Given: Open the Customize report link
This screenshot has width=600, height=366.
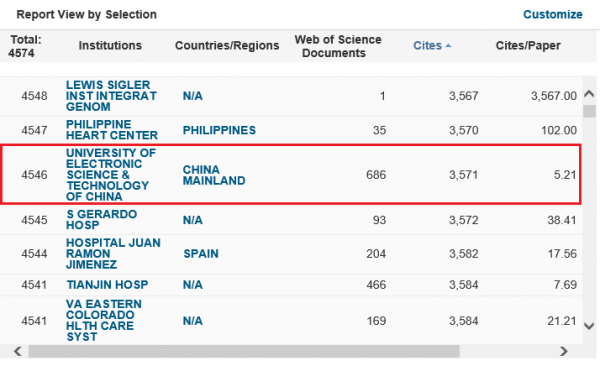Looking at the screenshot, I should tap(553, 15).
